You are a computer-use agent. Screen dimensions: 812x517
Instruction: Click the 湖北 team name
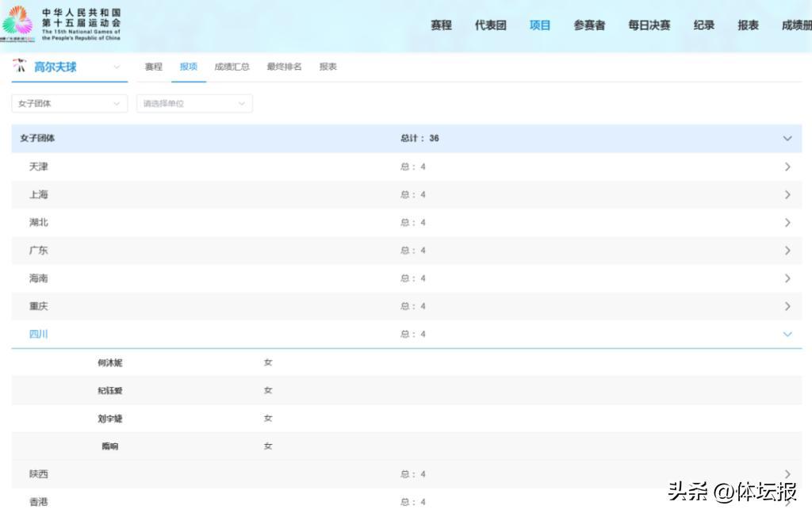pos(38,223)
